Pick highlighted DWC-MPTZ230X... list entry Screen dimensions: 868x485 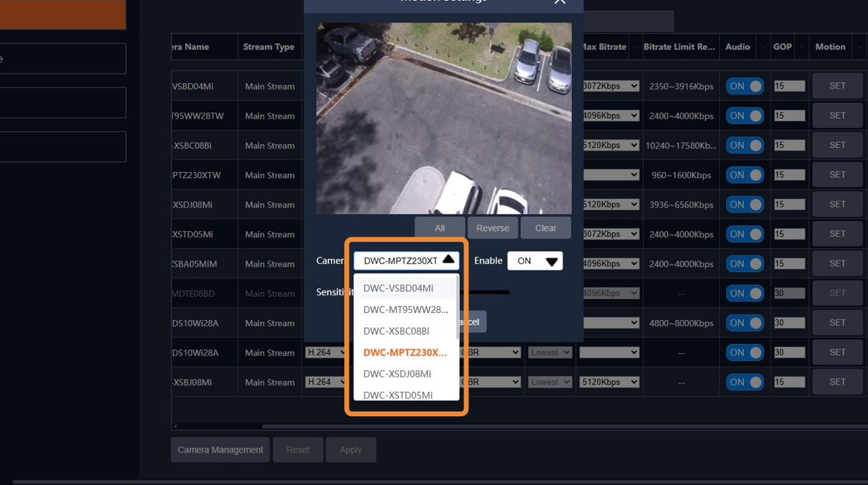coord(405,352)
